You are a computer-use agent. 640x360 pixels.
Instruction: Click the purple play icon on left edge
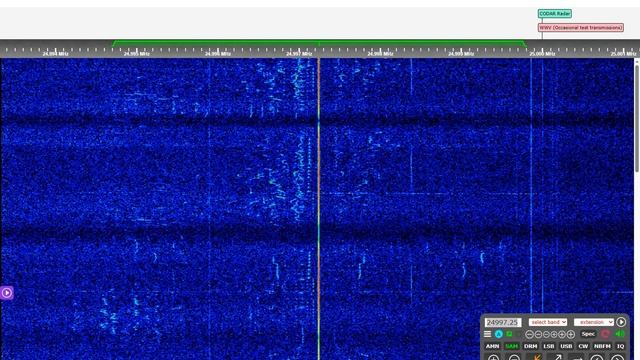click(x=7, y=293)
